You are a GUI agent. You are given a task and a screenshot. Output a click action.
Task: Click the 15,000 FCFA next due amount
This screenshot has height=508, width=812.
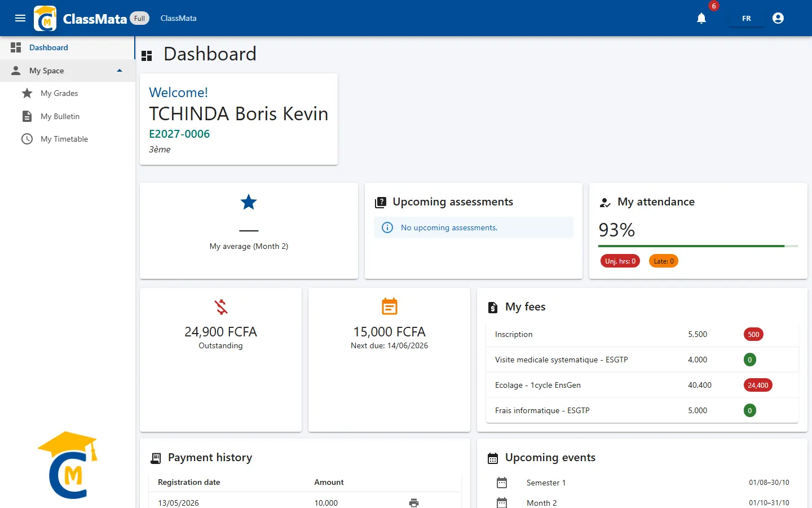390,332
